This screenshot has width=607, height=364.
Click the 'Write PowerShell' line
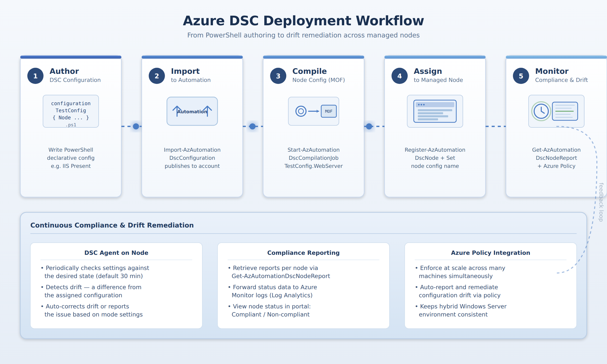(71, 150)
